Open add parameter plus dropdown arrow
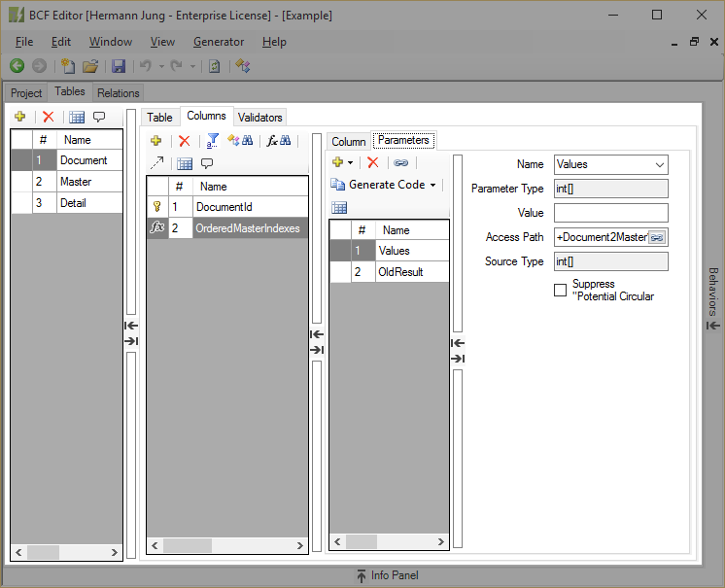 coord(350,162)
